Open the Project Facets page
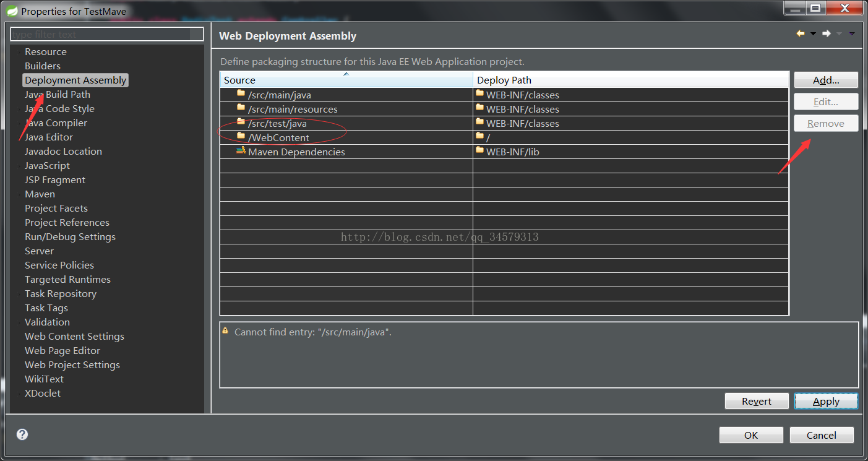This screenshot has height=461, width=868. tap(56, 209)
